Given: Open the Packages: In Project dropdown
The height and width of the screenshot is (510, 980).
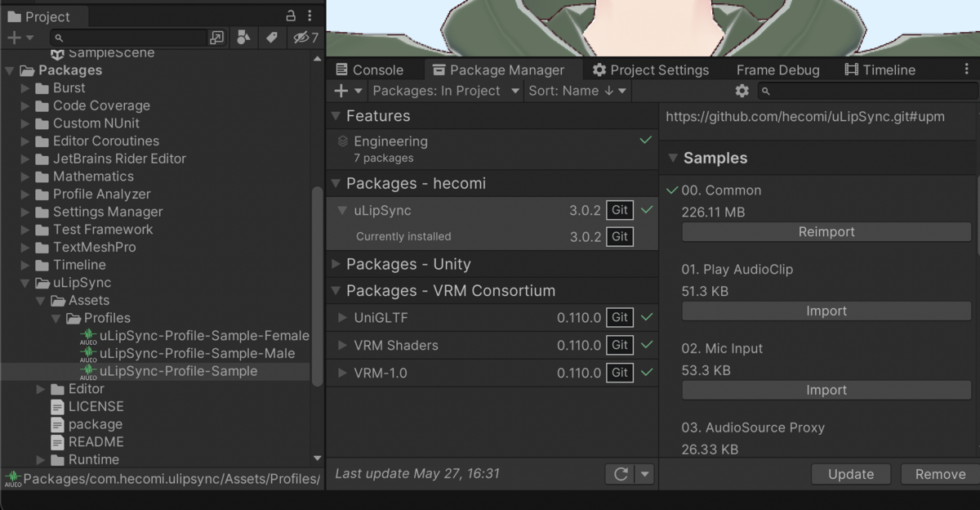Looking at the screenshot, I should tap(446, 91).
